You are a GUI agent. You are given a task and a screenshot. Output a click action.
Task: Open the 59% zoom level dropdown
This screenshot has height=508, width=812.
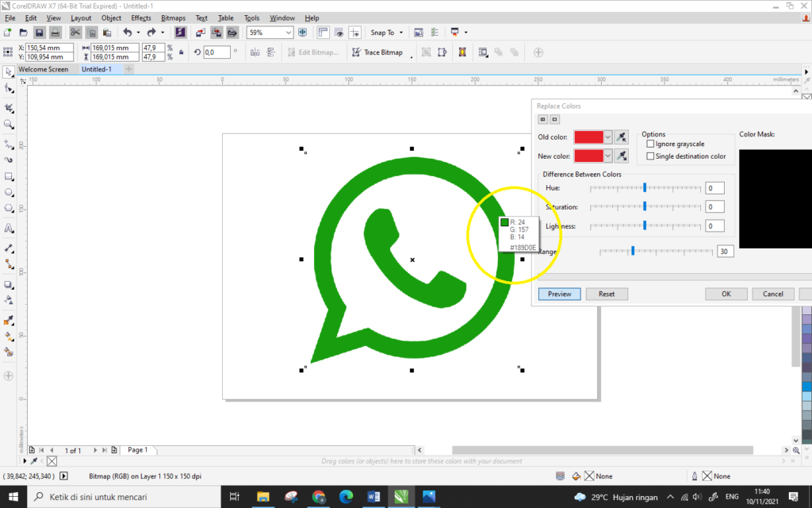(287, 33)
